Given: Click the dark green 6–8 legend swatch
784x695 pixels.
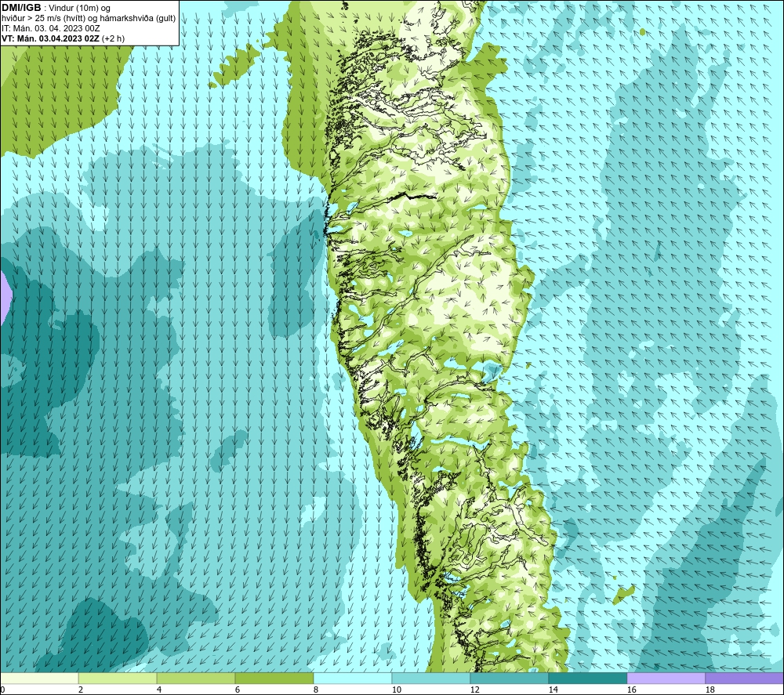Looking at the screenshot, I should pyautogui.click(x=274, y=678).
